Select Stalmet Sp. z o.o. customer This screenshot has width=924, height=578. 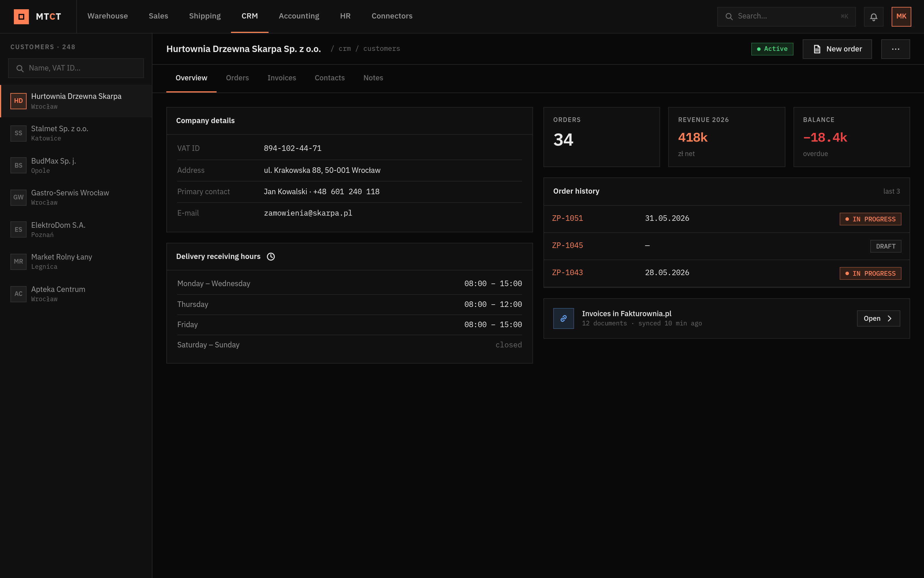pyautogui.click(x=76, y=133)
